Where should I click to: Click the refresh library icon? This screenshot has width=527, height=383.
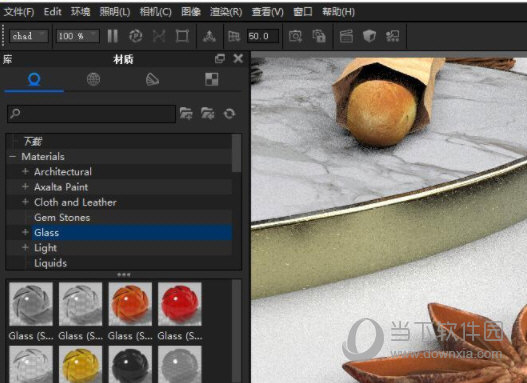230,114
